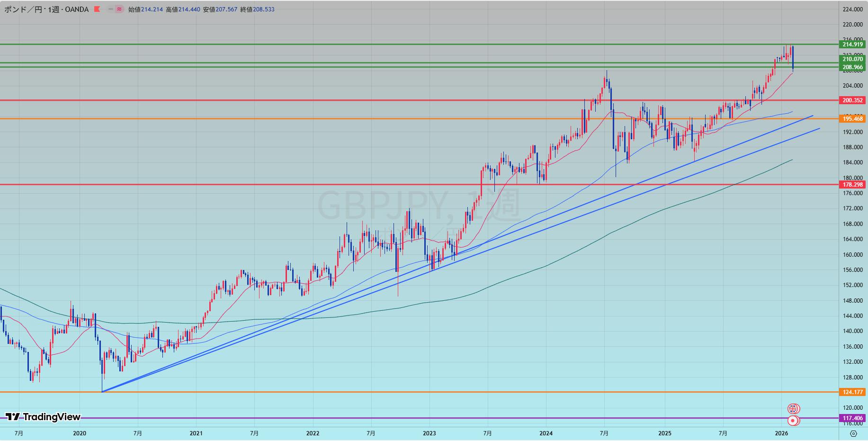Select the green 214.919 price label
The height and width of the screenshot is (441, 868).
point(852,45)
